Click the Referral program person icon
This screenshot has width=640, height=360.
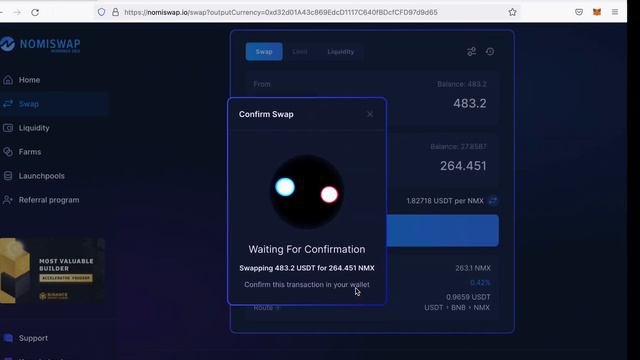point(8,200)
